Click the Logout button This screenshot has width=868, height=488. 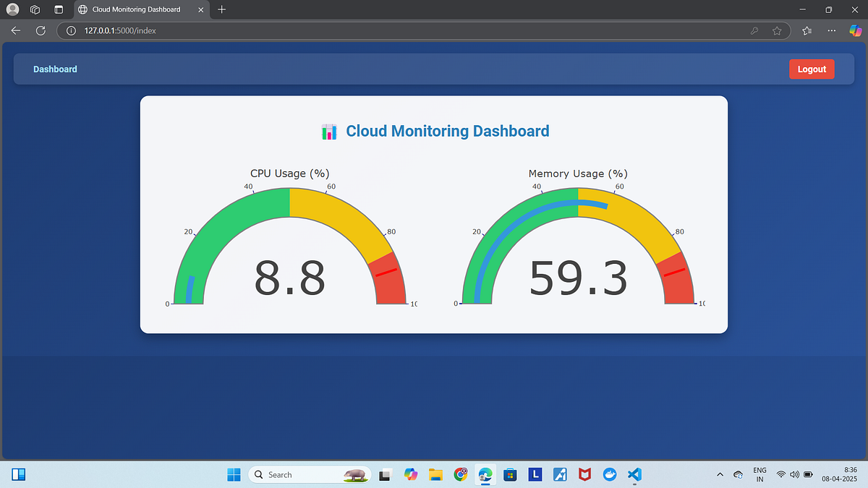[812, 69]
